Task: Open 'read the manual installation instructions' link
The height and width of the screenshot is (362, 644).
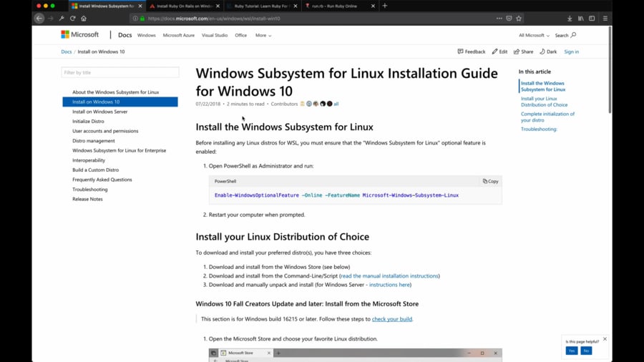Action: click(389, 276)
